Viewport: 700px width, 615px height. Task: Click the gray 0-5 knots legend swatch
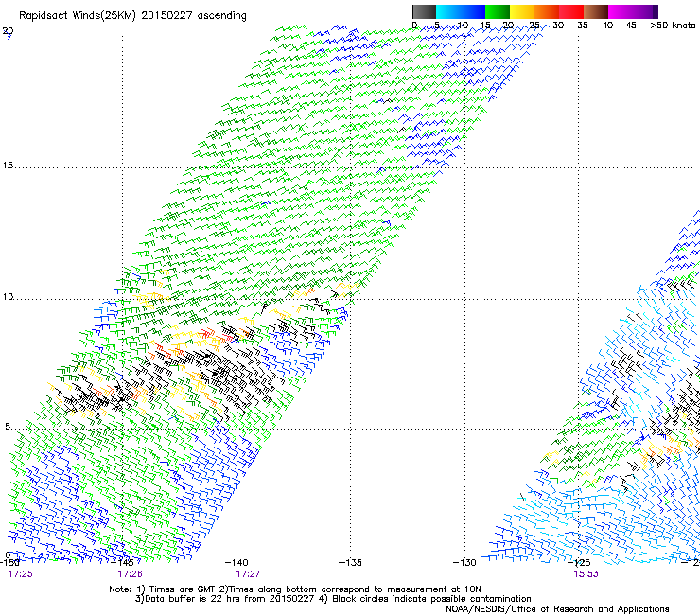tap(424, 11)
